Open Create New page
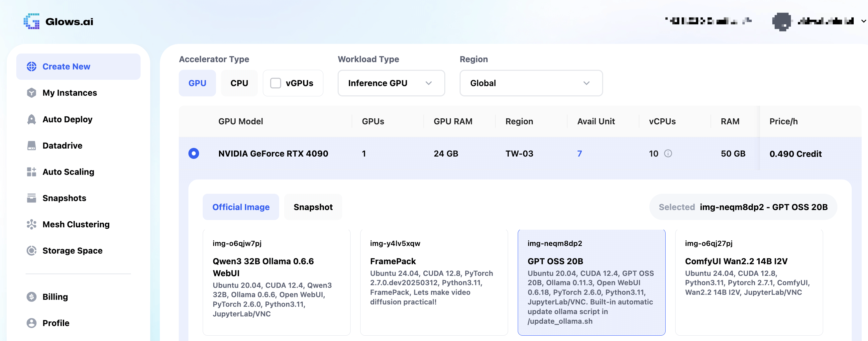Image resolution: width=868 pixels, height=341 pixels. tap(78, 66)
